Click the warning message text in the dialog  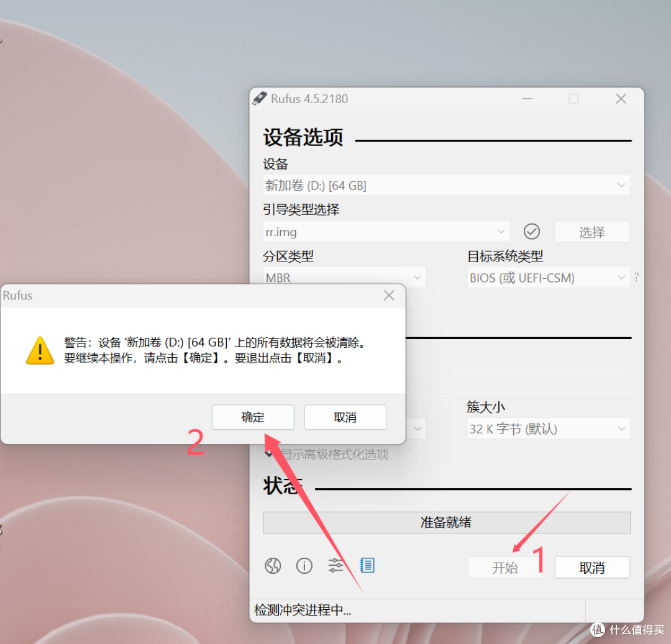214,350
